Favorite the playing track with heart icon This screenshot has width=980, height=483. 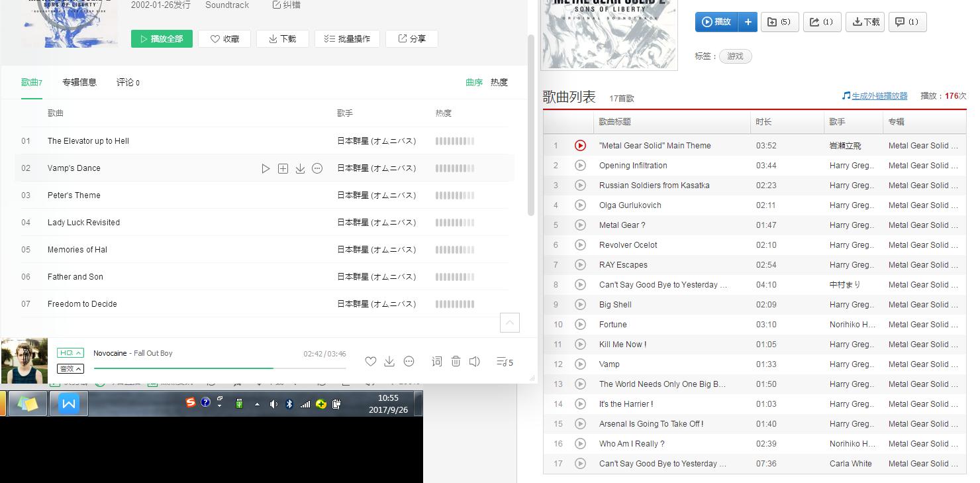[x=370, y=361]
